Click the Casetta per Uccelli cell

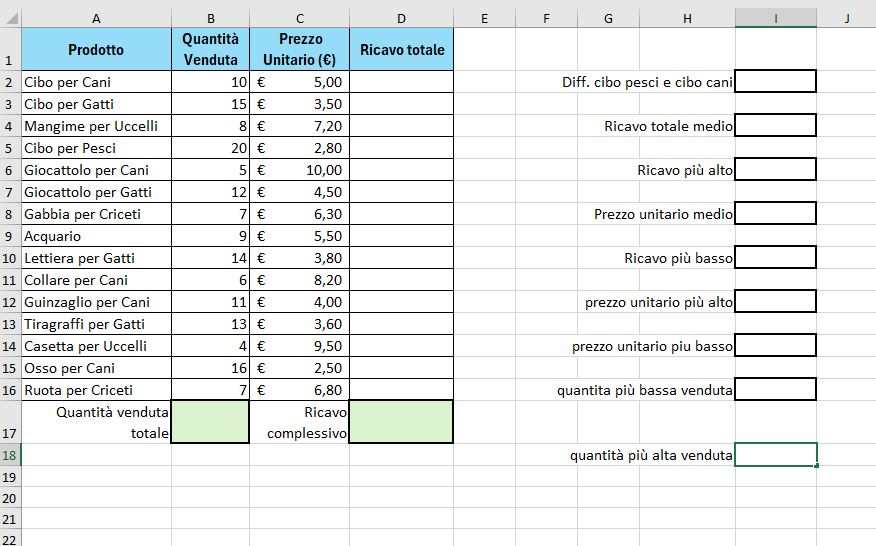tap(96, 346)
